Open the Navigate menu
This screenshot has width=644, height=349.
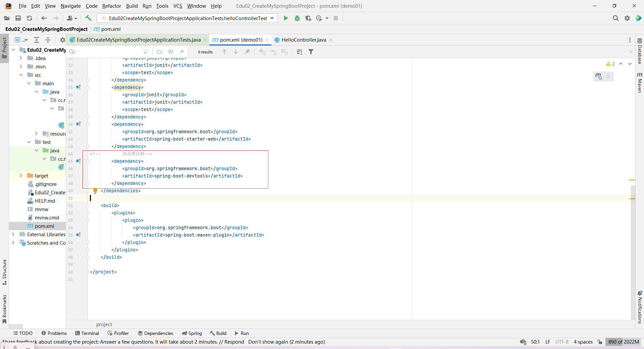coord(71,6)
